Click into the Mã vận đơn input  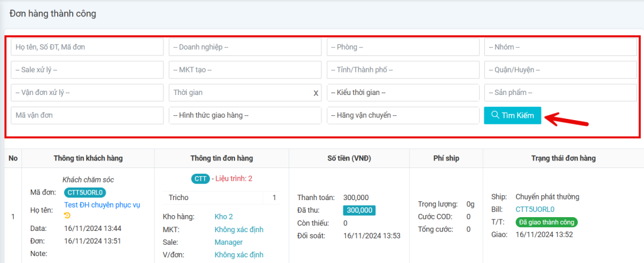(87, 116)
